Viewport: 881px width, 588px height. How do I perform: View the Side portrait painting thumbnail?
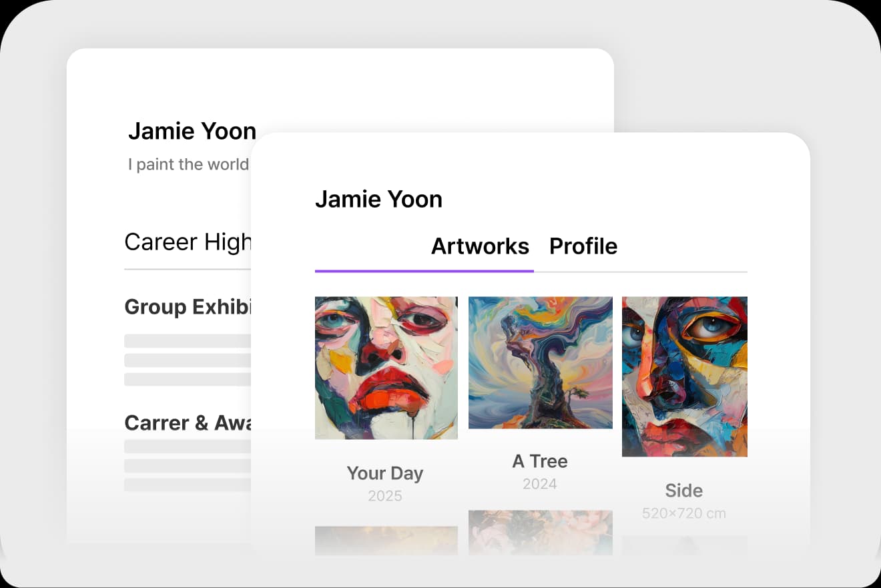(x=684, y=376)
